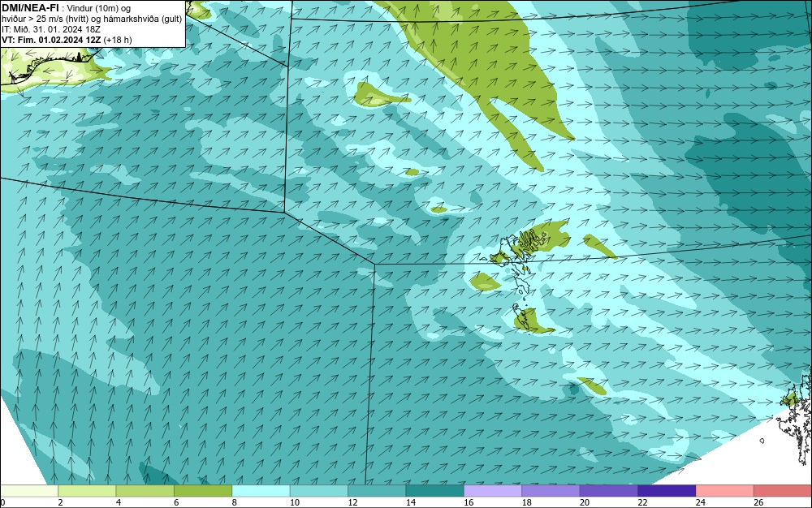Select the light green 2–4 m/s legend swatch
Viewport: 812px width, 508px height.
87,491
